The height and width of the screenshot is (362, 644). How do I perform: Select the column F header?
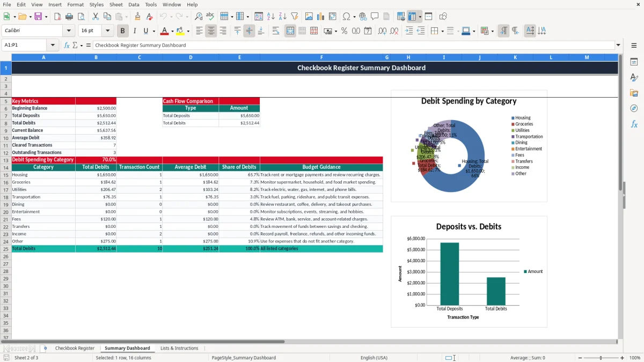tap(321, 57)
